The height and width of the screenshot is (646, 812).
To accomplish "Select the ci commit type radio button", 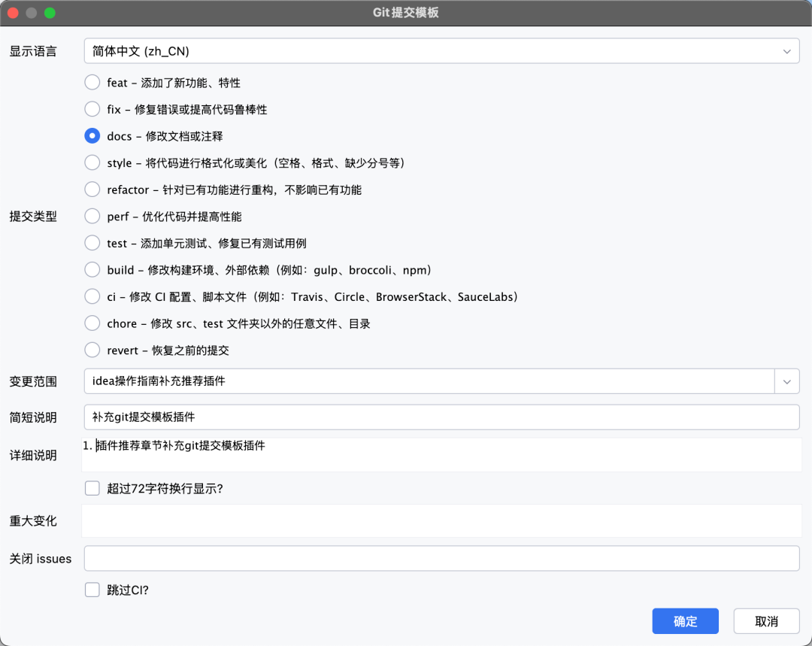I will [92, 296].
